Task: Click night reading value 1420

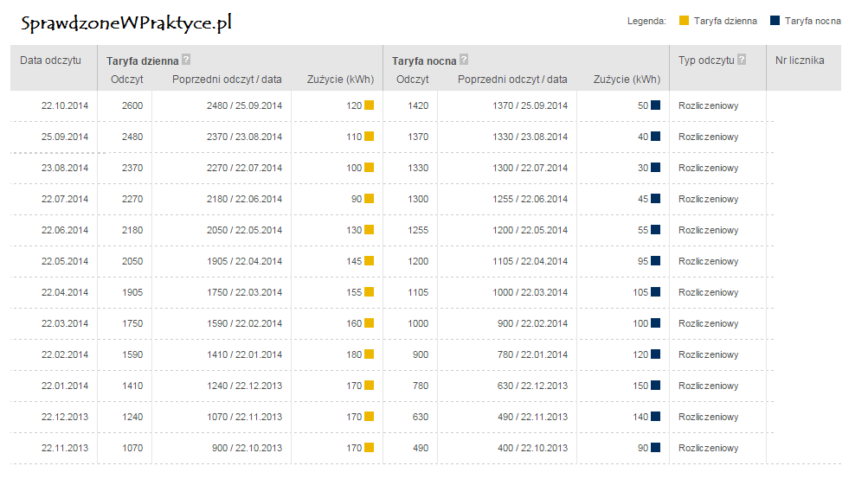Action: [x=417, y=105]
